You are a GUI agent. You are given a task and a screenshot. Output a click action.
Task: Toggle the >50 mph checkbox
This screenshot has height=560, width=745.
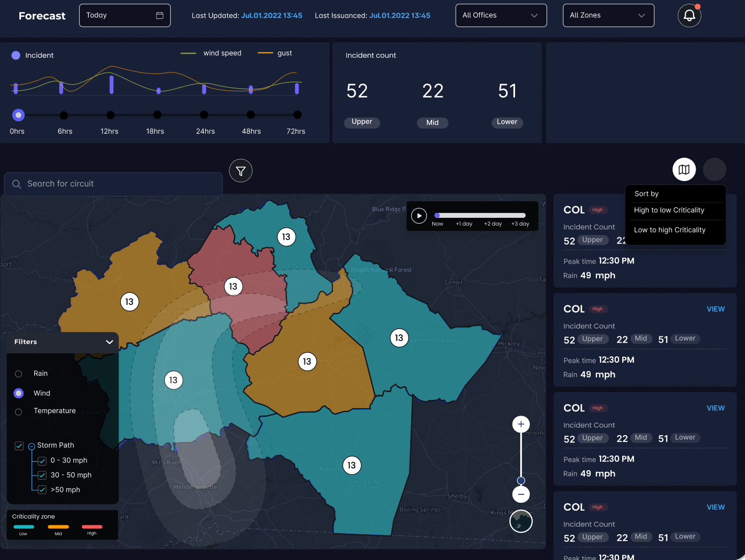click(43, 490)
